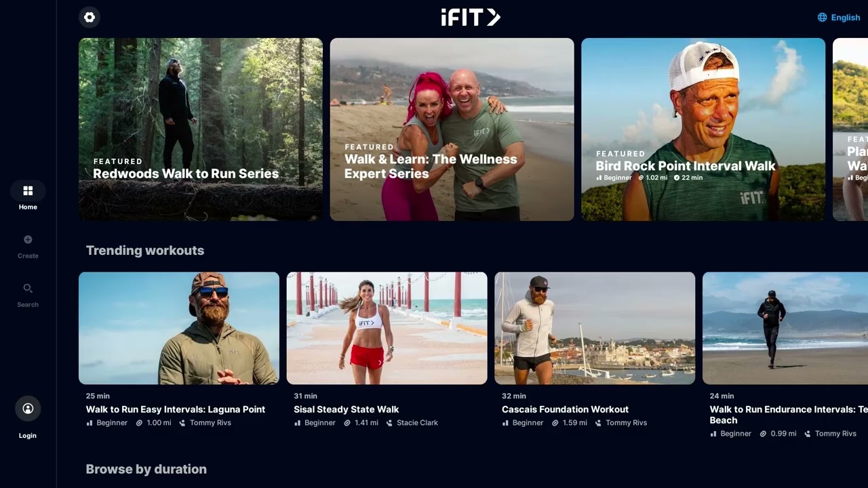
Task: Click the 32 min duration label
Action: [514, 396]
